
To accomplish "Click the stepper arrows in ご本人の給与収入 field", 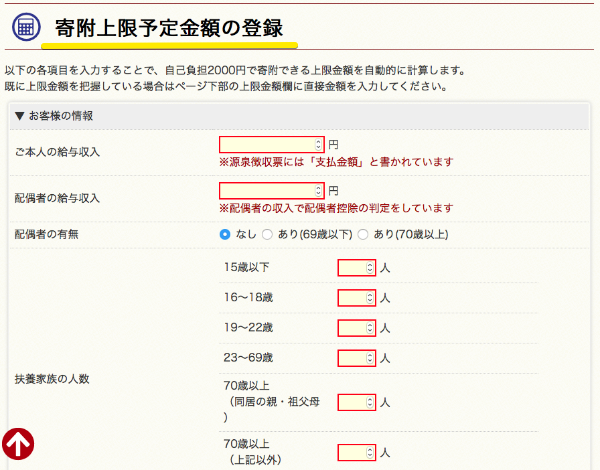I will coord(318,145).
